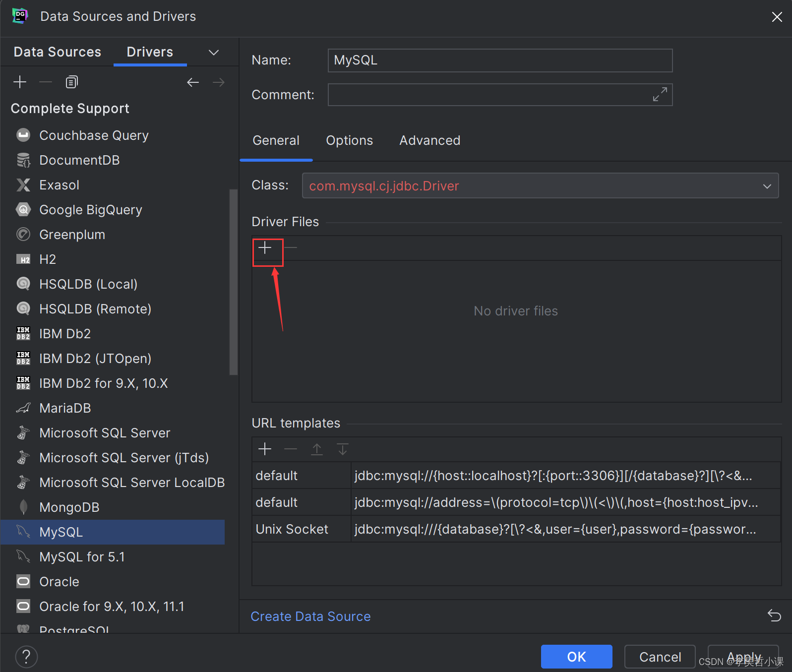This screenshot has height=672, width=792.
Task: Select jdbc:mysql://address= URL template
Action: coord(516,502)
